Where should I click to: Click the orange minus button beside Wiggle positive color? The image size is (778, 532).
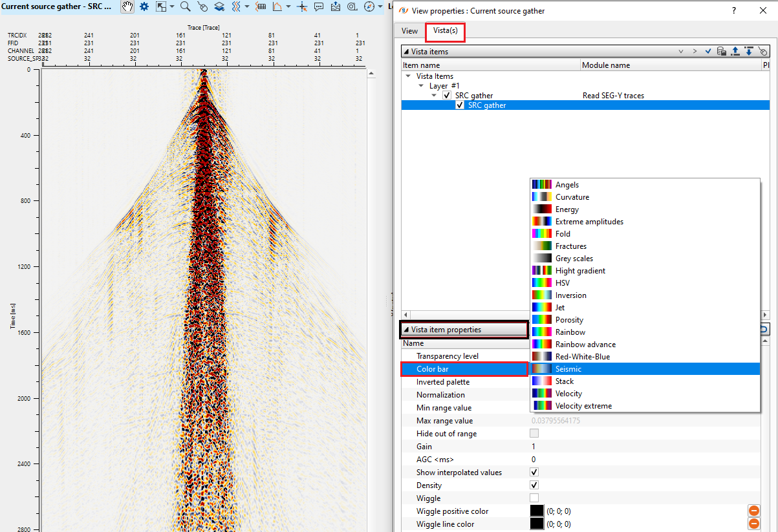pyautogui.click(x=753, y=511)
